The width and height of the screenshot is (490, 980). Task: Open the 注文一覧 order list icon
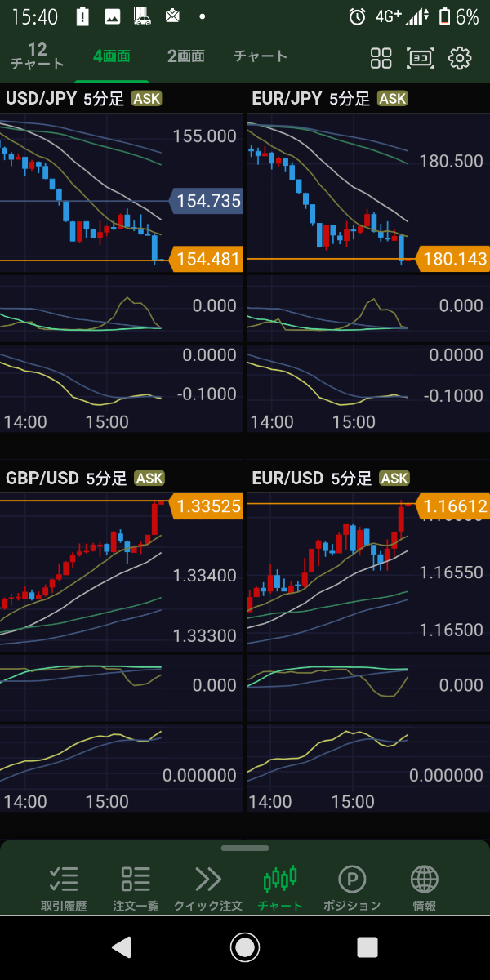(136, 889)
